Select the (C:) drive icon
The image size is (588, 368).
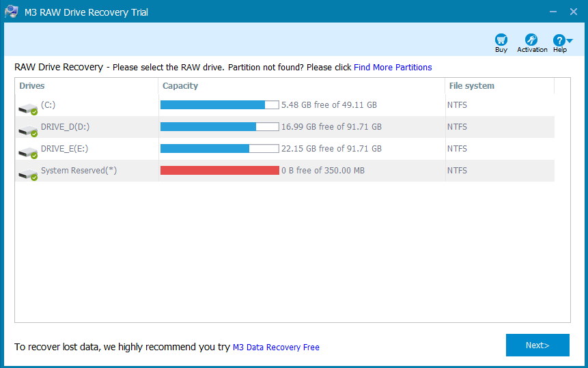coord(28,109)
